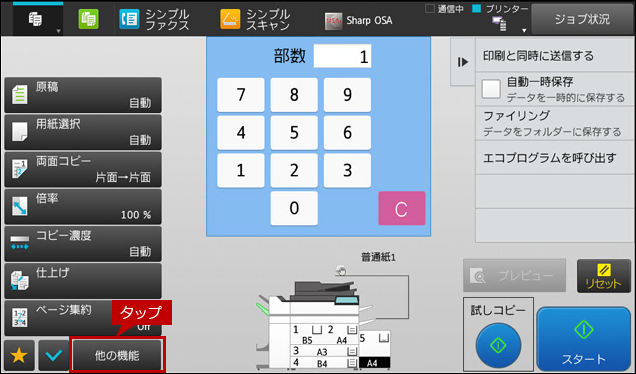Screen dimensions: 636x374
Task: Select paper tray 2 A4 on machine
Action: click(342, 335)
